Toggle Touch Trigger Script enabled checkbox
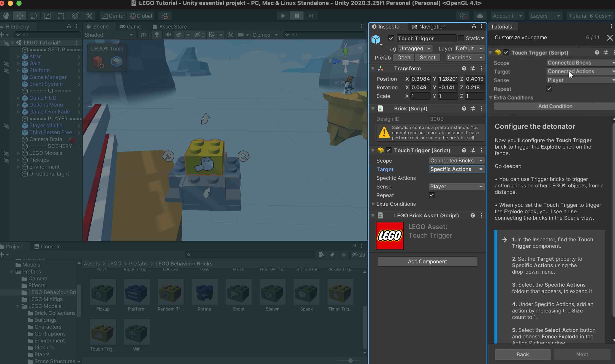The height and width of the screenshot is (364, 615). pos(388,150)
